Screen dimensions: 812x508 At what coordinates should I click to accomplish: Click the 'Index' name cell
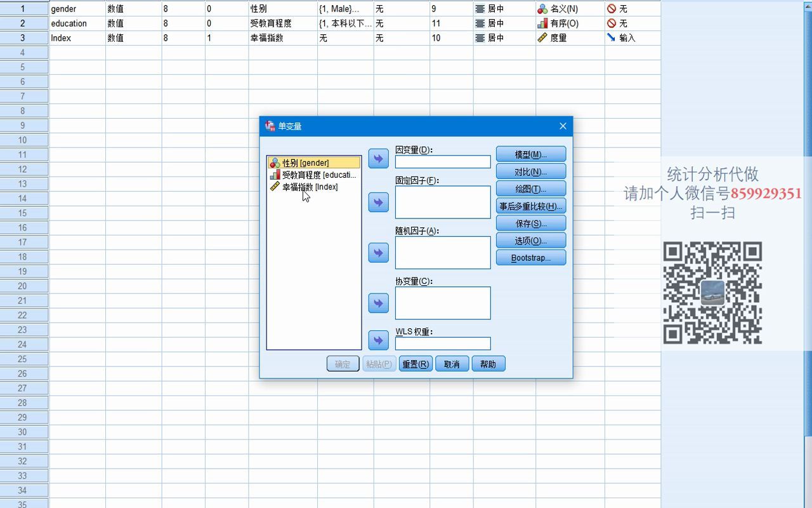77,38
